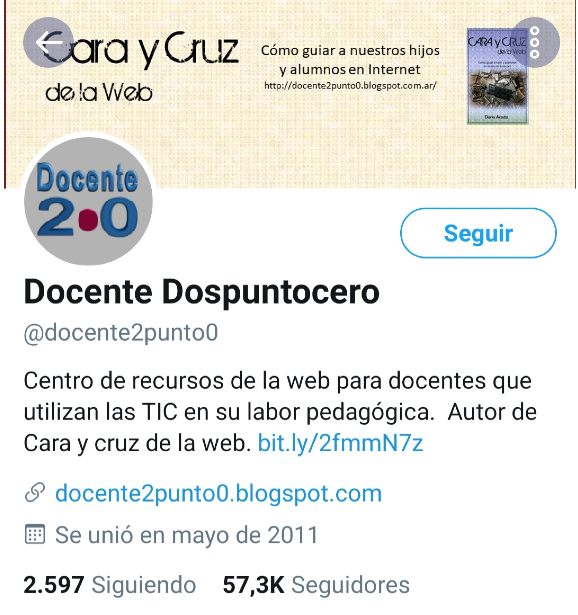Image resolution: width=578 pixels, height=615 pixels.
Task: Go back using the left arrow icon
Action: coord(49,42)
